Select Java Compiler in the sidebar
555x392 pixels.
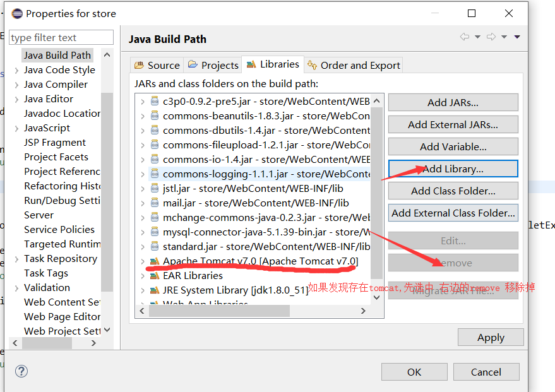tap(56, 84)
